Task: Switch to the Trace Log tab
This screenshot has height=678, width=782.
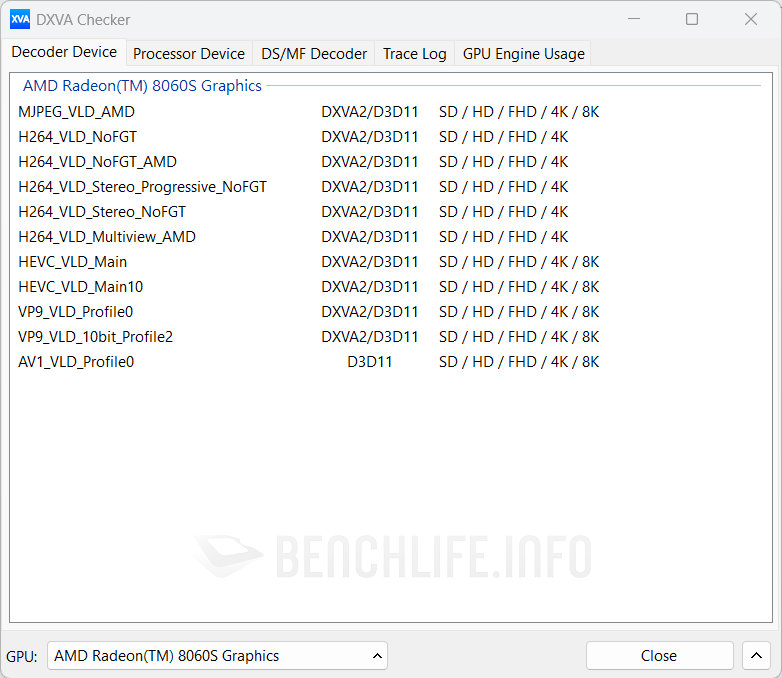Action: (414, 54)
